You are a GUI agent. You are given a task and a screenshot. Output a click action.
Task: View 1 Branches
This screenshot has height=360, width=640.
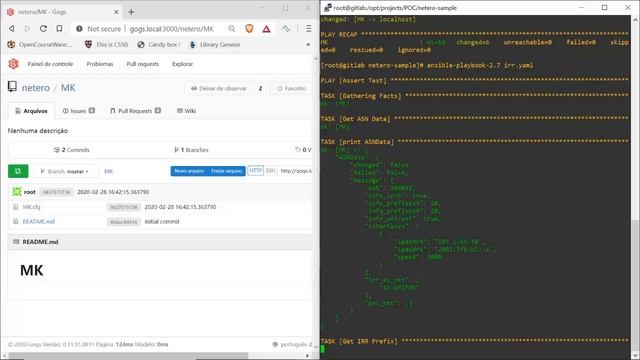(191, 150)
